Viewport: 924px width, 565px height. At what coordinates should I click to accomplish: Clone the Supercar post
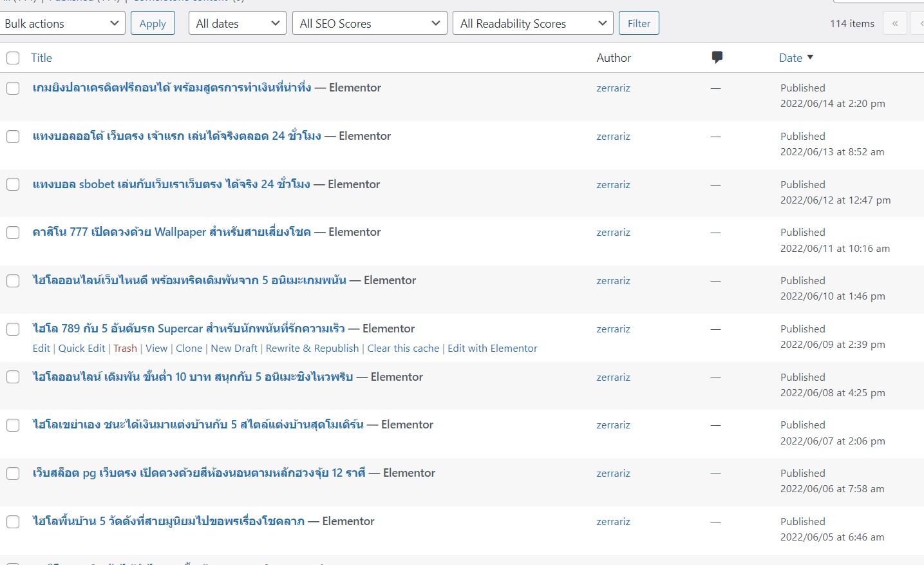click(x=189, y=348)
